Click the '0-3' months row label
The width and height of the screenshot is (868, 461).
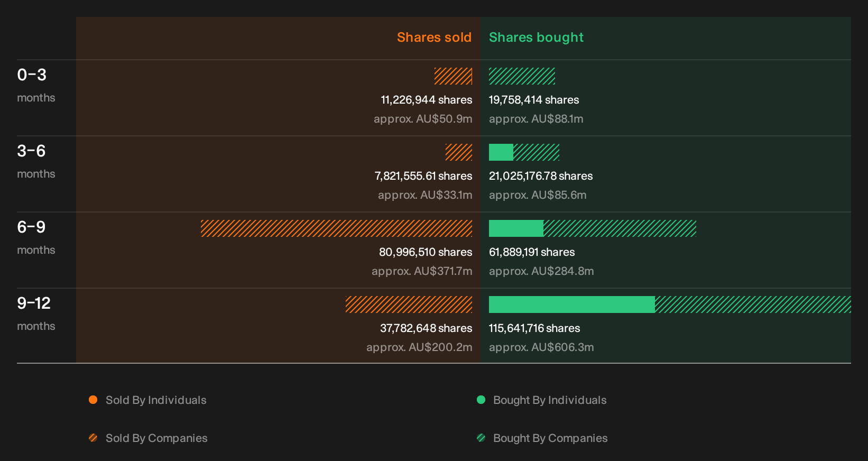pos(32,75)
